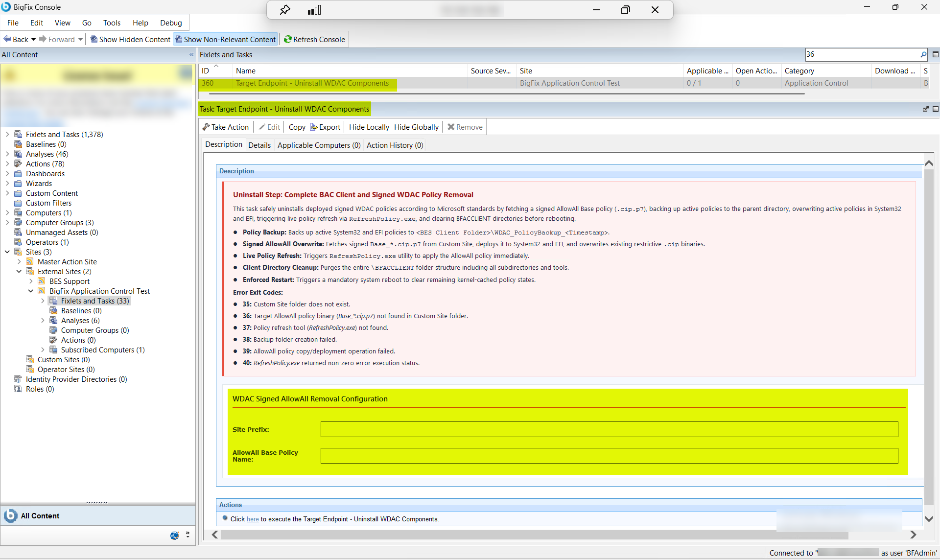The width and height of the screenshot is (940, 560).
Task: Click the Back arrow icon
Action: tap(7, 39)
